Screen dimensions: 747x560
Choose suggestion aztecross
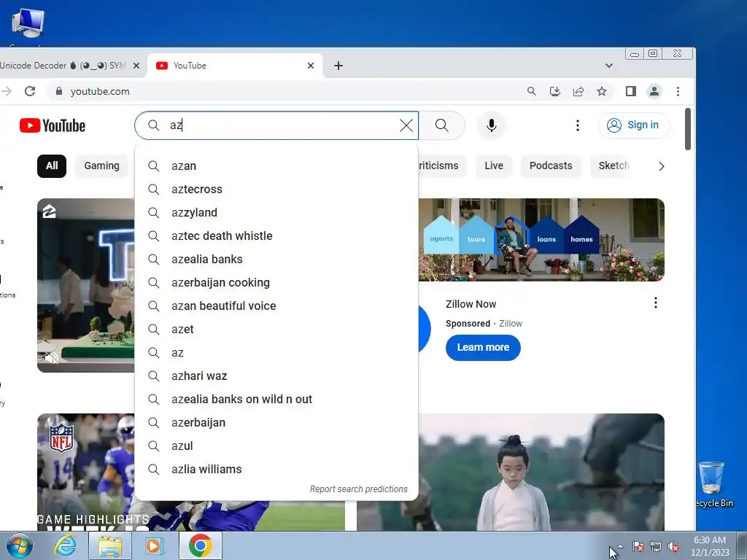point(276,189)
